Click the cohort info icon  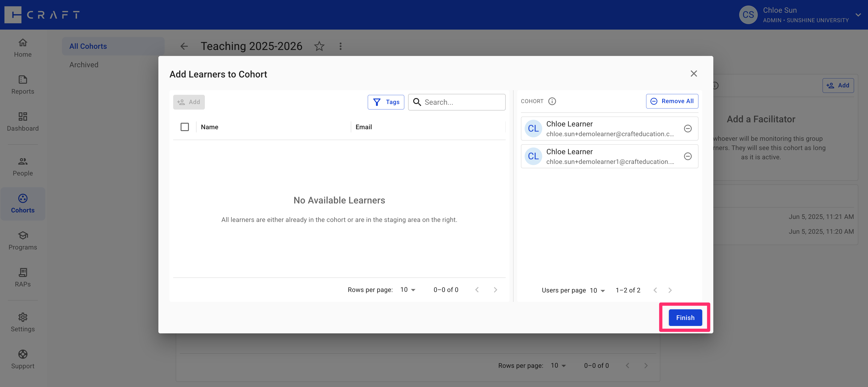552,101
